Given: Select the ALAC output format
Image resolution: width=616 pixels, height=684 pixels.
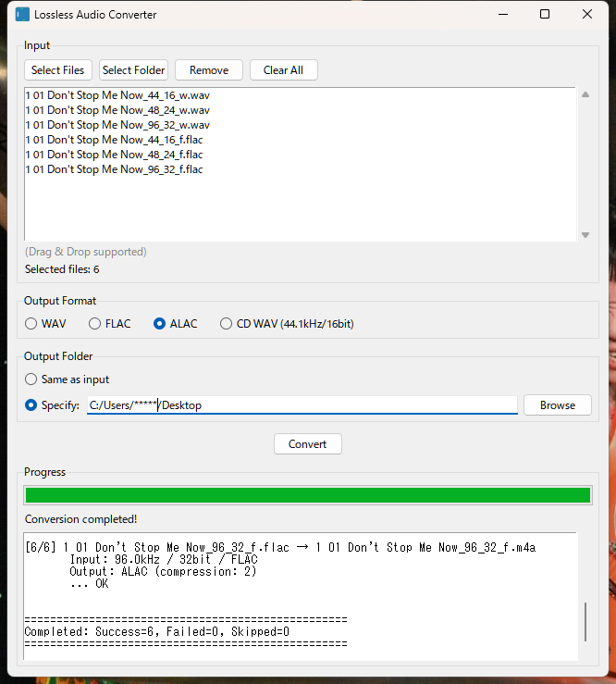Looking at the screenshot, I should click(x=175, y=324).
